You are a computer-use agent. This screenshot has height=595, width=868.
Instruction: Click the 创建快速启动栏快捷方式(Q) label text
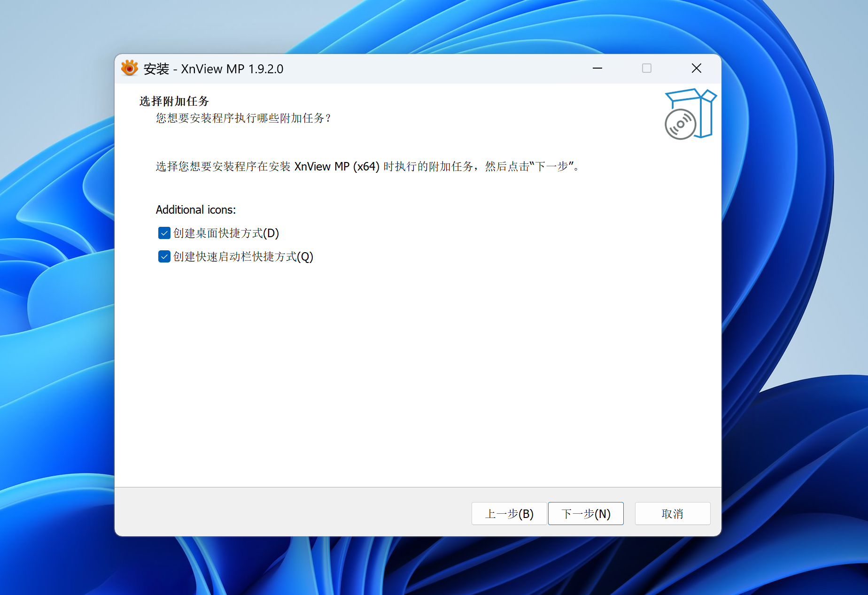(243, 256)
